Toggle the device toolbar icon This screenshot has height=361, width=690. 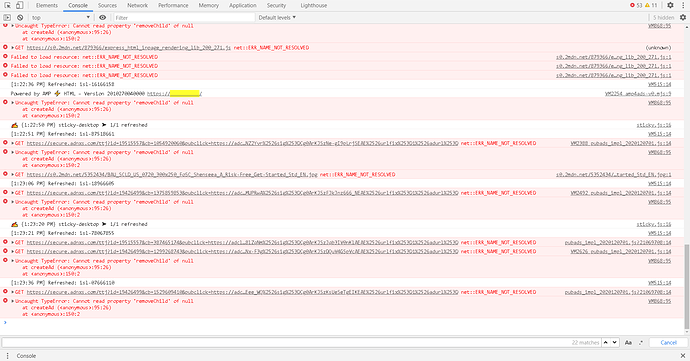coord(19,5)
